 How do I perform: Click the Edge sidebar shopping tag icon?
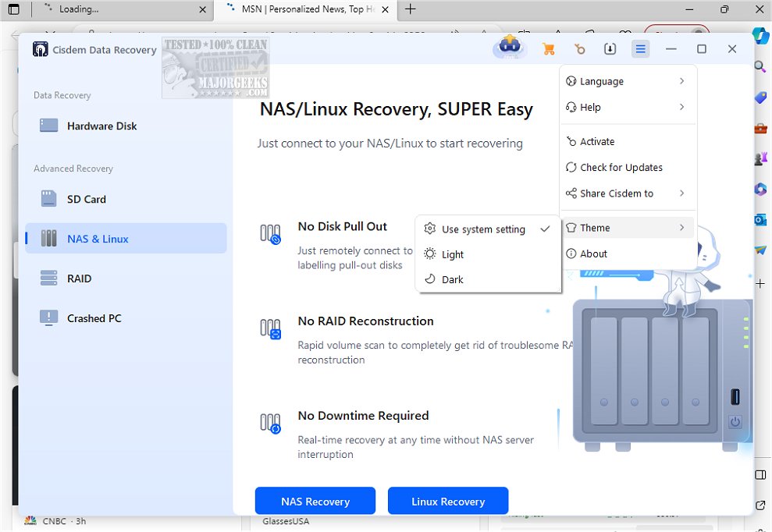point(760,98)
